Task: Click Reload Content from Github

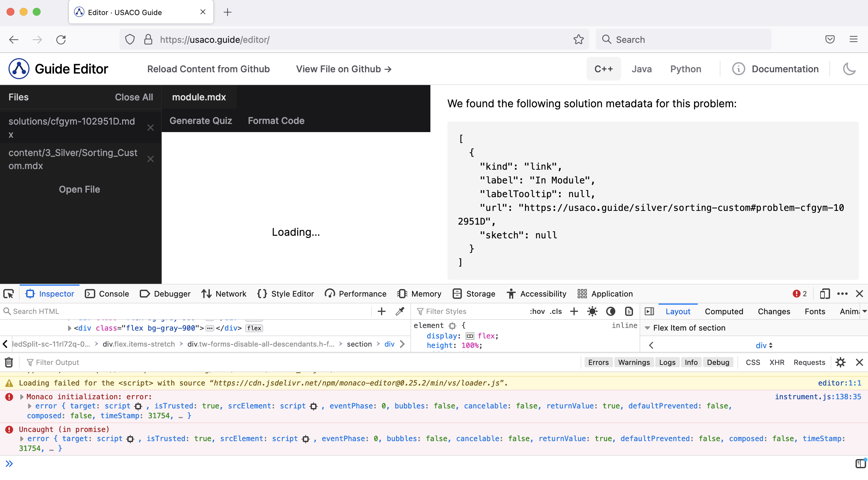Action: point(208,69)
